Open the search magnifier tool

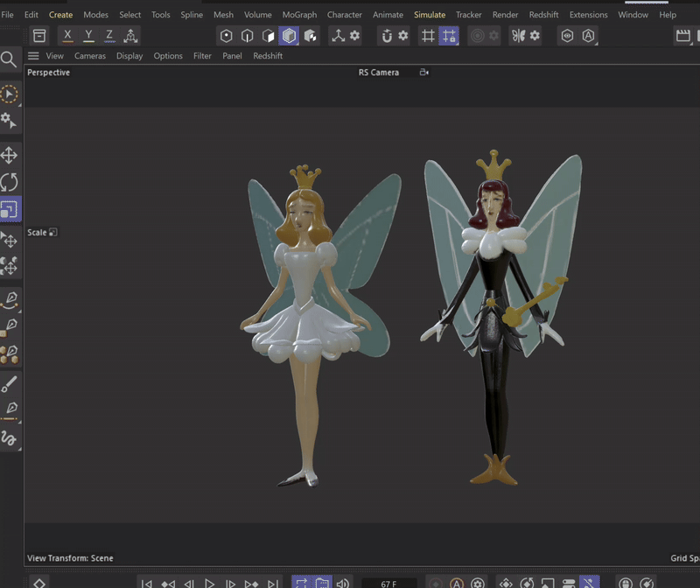[x=9, y=59]
